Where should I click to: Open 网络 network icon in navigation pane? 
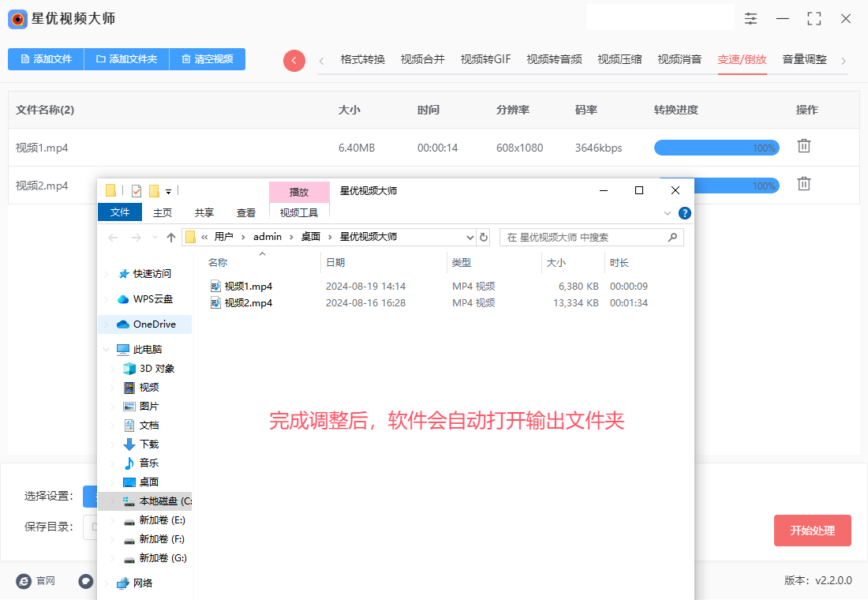coord(123,583)
